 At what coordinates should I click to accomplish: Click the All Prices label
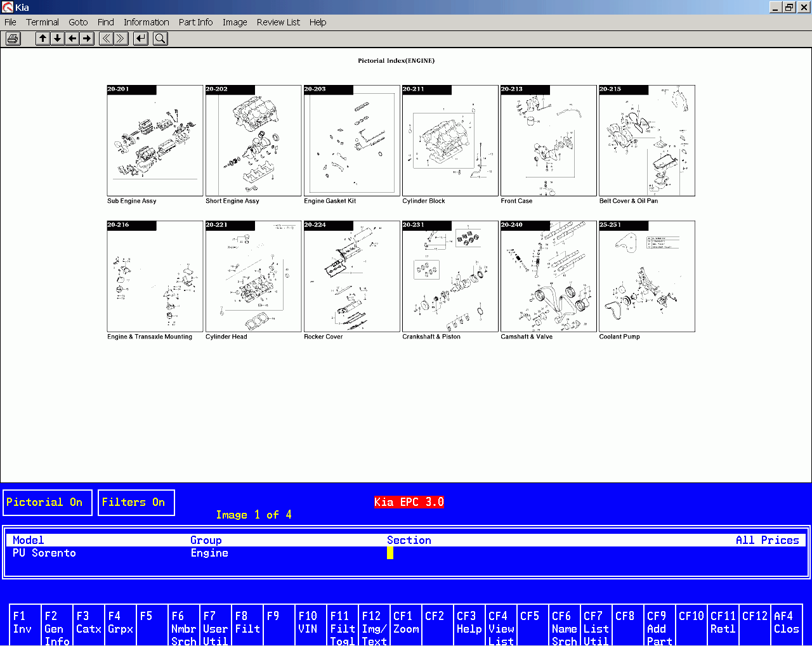(x=768, y=540)
